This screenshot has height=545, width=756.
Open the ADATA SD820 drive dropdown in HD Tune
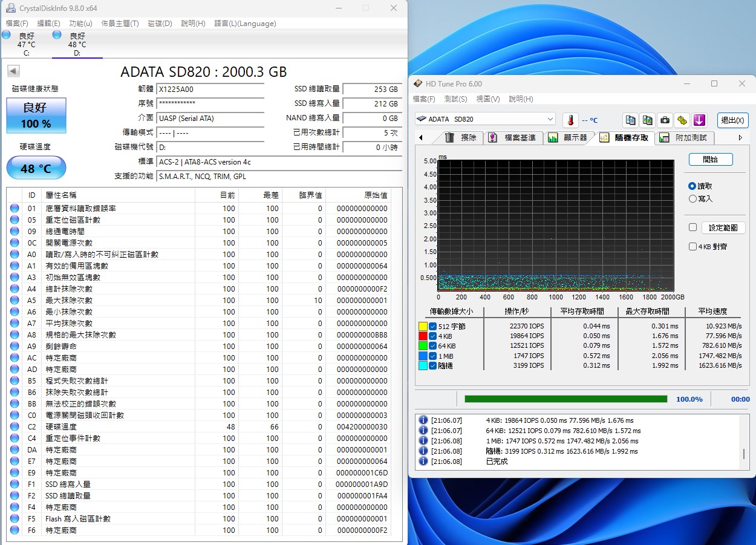(x=485, y=119)
